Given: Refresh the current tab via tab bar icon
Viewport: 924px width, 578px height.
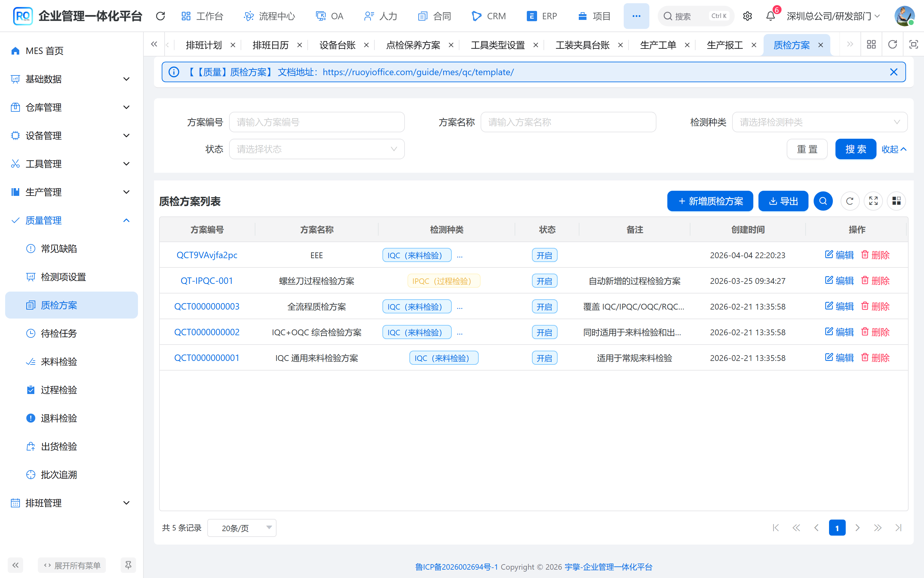Looking at the screenshot, I should coord(892,44).
